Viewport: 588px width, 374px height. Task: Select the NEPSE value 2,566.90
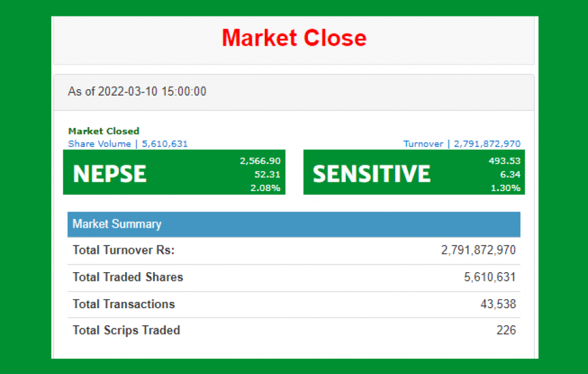[x=260, y=161]
